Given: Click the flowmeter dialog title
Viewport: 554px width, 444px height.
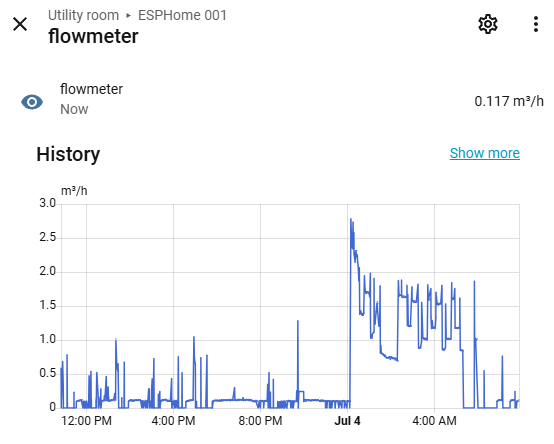Looking at the screenshot, I should click(93, 36).
